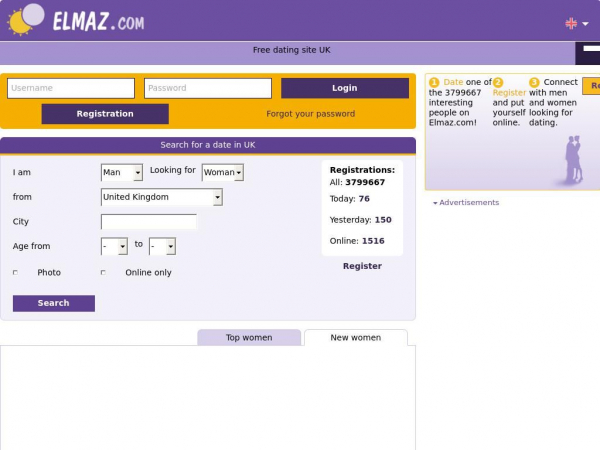Click the orange Register link in step 2
The width and height of the screenshot is (600, 450).
pos(509,93)
